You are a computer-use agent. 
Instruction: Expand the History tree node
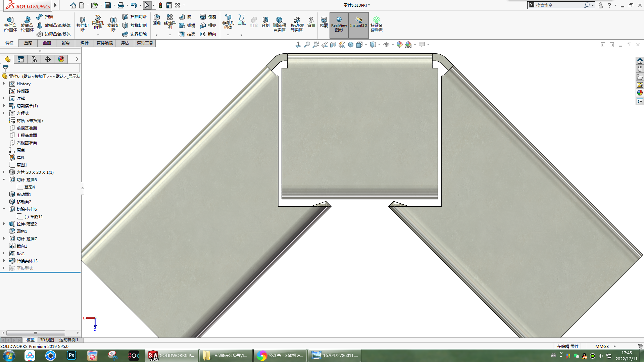coord(4,84)
